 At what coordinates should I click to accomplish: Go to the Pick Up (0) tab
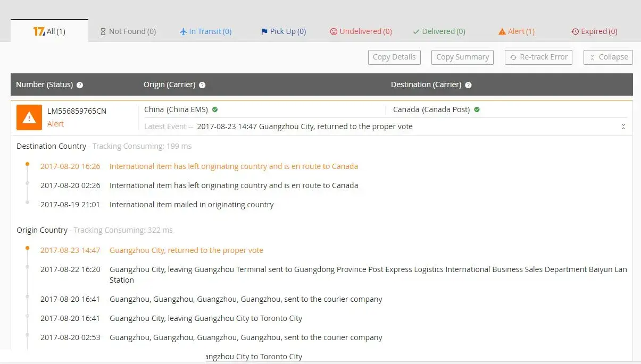283,31
